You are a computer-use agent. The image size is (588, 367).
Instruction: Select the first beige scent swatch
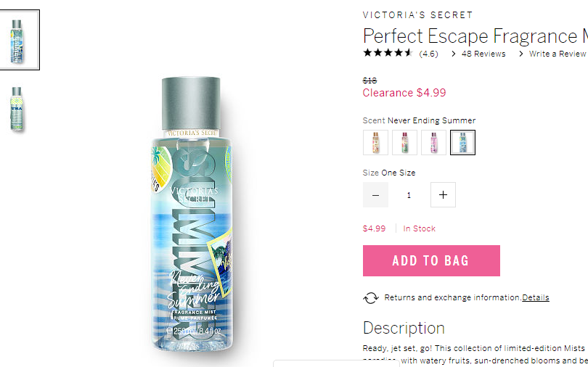point(375,142)
